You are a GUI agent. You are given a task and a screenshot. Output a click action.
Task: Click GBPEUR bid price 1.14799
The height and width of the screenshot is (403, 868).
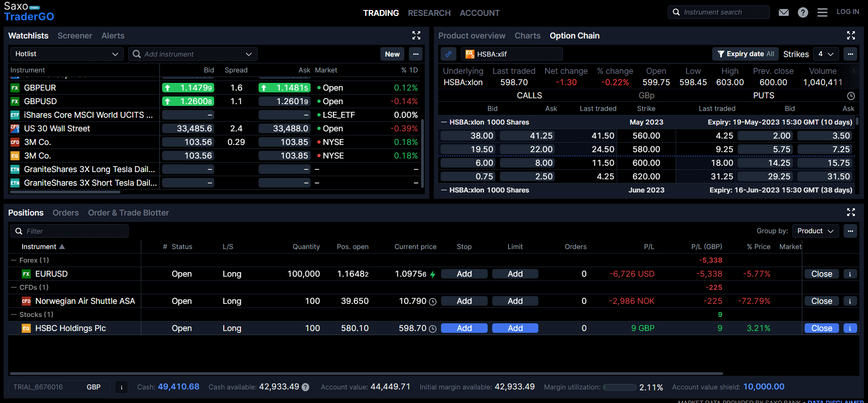point(188,88)
